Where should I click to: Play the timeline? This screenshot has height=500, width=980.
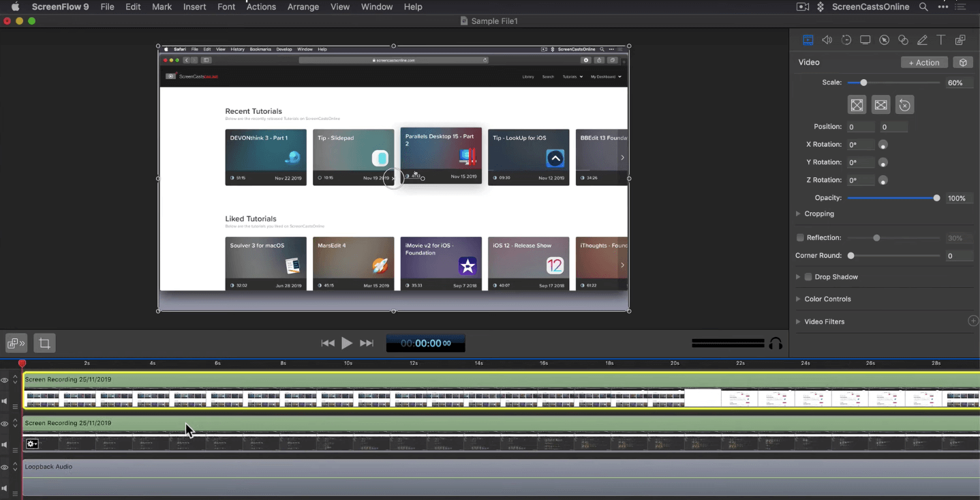347,343
